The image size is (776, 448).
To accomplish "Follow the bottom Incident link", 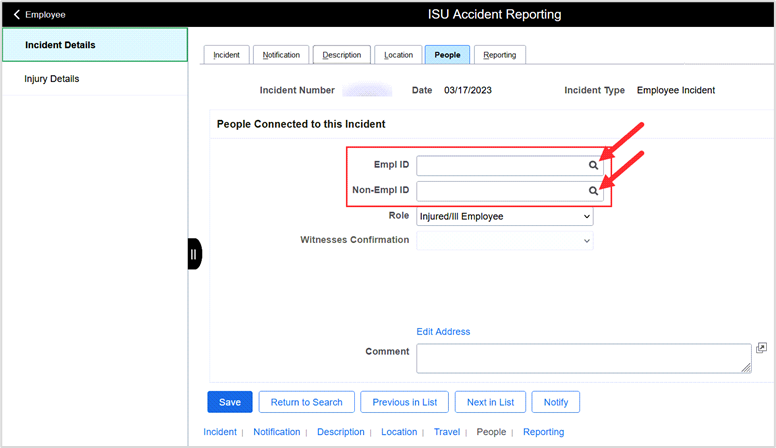I will tap(220, 432).
